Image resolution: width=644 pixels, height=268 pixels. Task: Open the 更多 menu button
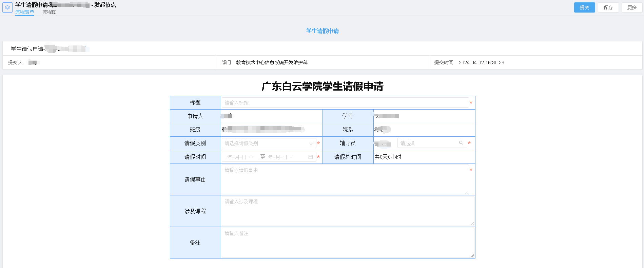tap(632, 7)
